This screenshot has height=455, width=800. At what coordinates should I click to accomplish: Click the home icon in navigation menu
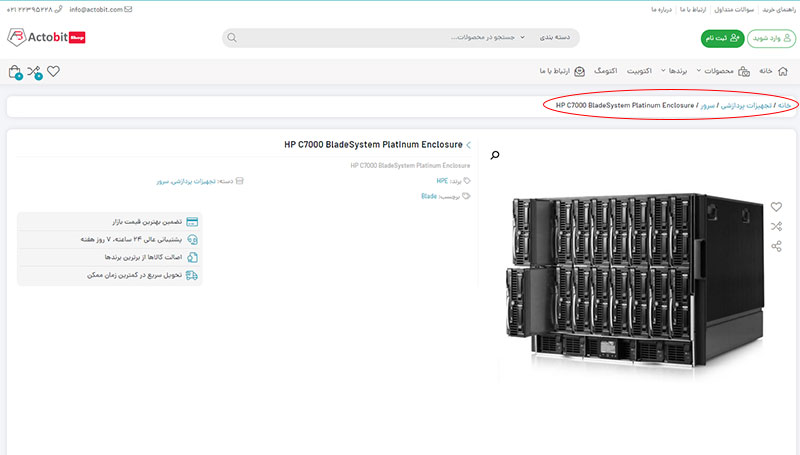(783, 71)
